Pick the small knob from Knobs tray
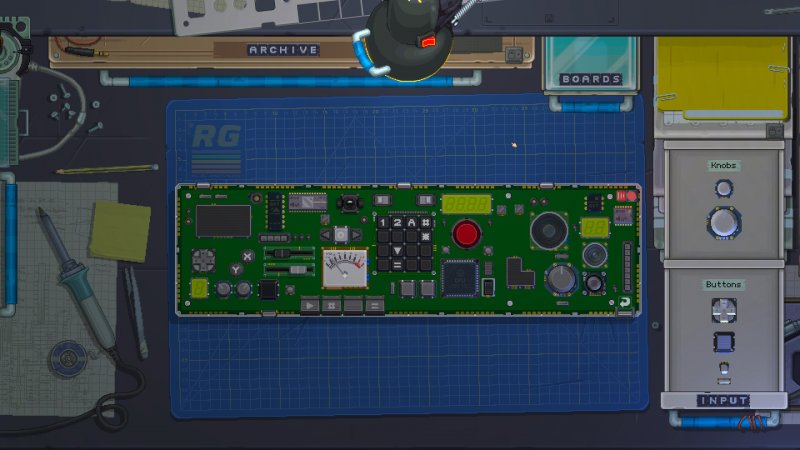800x450 pixels. pos(723,188)
